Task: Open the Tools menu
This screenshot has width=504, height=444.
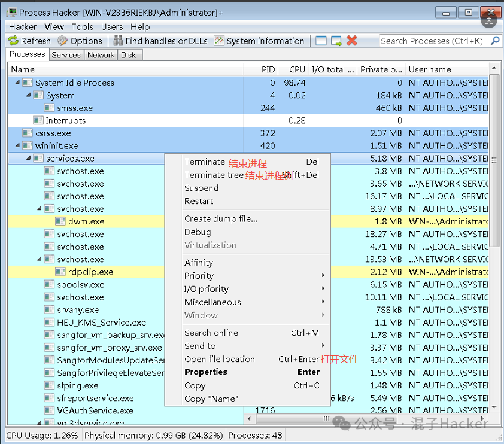Action: click(x=83, y=27)
